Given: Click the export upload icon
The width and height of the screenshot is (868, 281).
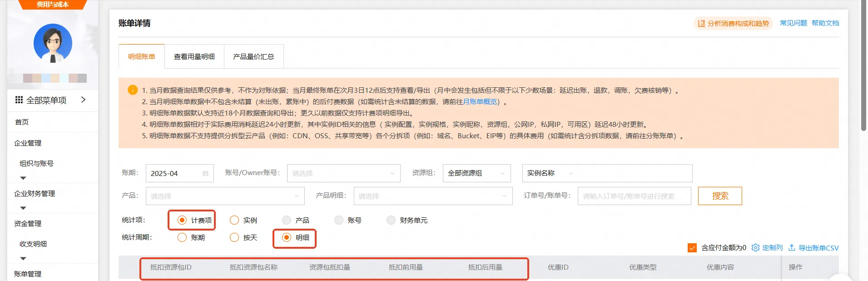Looking at the screenshot, I should (x=792, y=248).
